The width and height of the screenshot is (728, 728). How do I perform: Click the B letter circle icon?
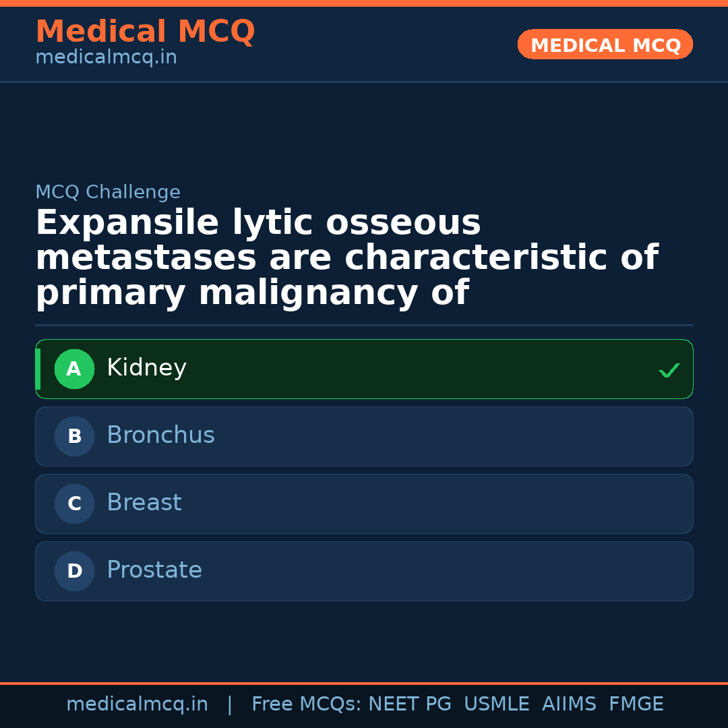[74, 436]
